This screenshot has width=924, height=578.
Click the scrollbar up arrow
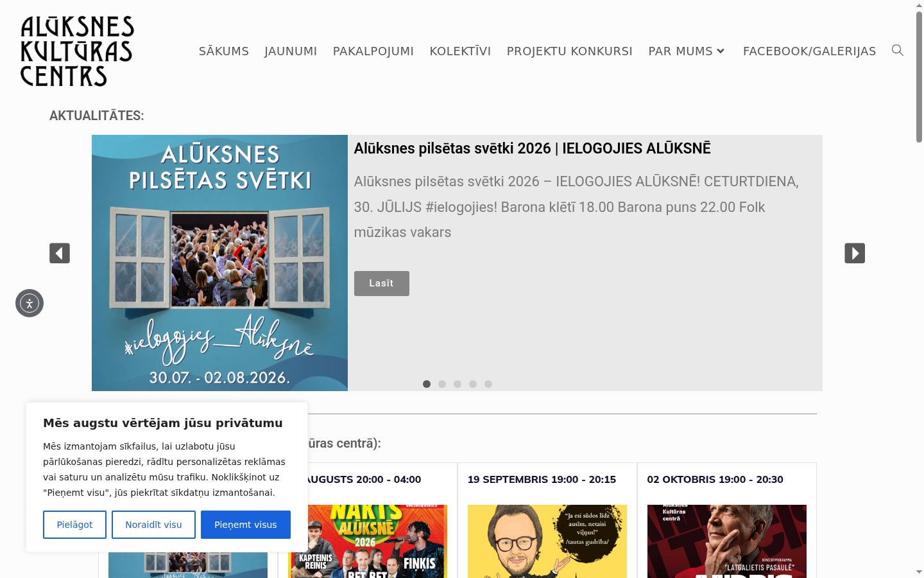[x=919, y=5]
